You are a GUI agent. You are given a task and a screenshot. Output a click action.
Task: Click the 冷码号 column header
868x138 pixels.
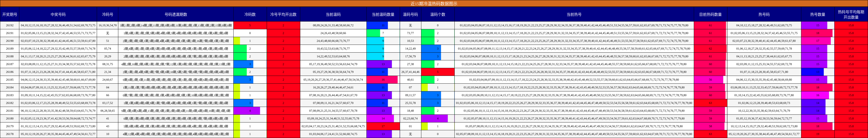click(108, 15)
